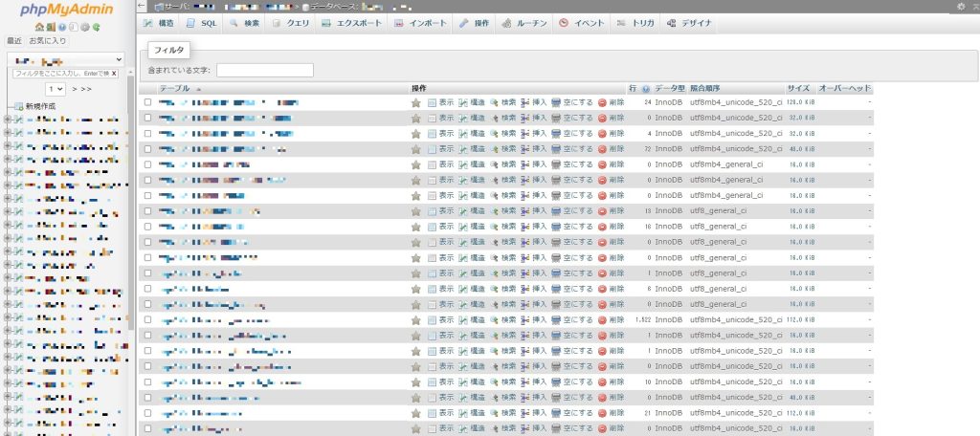Open navigation panel settings gear icon

tap(85, 27)
